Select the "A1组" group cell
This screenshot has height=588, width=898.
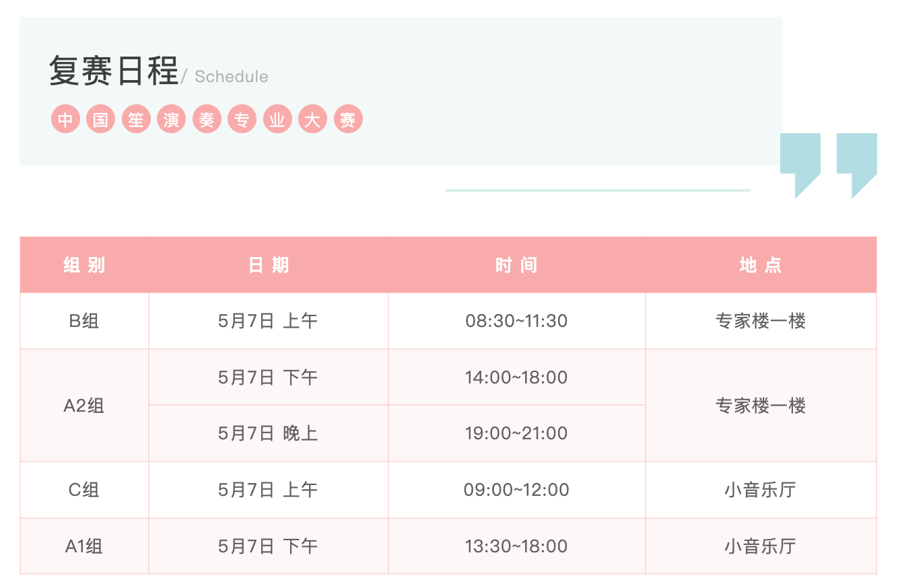[84, 546]
